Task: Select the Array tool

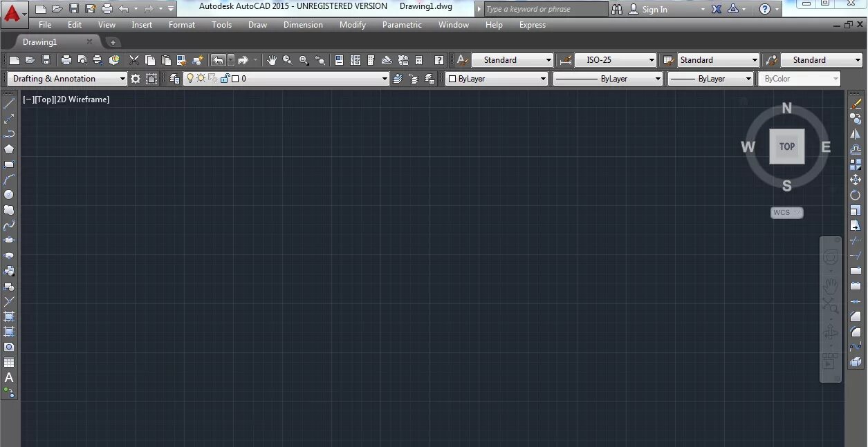Action: (x=856, y=164)
